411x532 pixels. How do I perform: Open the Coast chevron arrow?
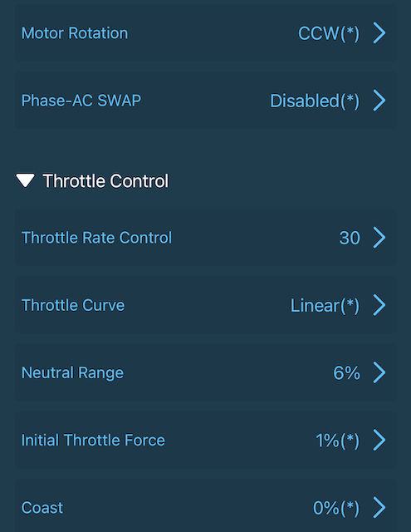click(x=379, y=508)
